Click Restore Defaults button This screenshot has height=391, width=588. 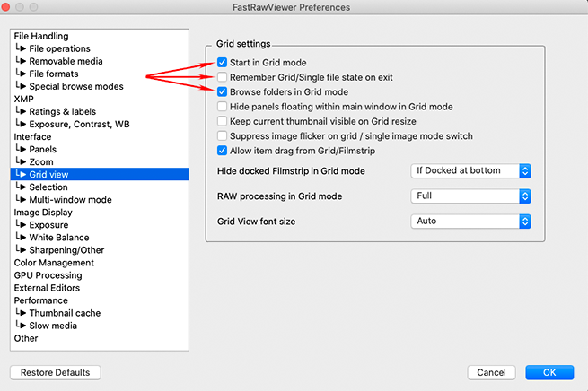(x=56, y=372)
